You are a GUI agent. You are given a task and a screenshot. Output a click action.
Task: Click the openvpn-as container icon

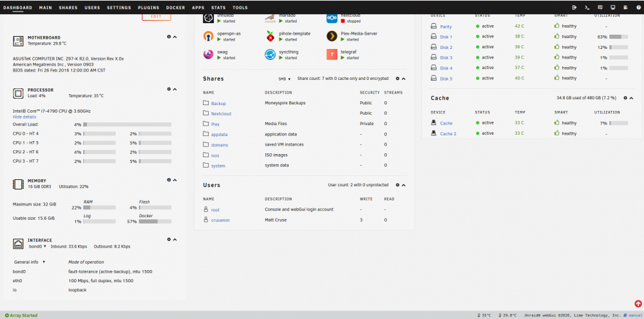[209, 36]
